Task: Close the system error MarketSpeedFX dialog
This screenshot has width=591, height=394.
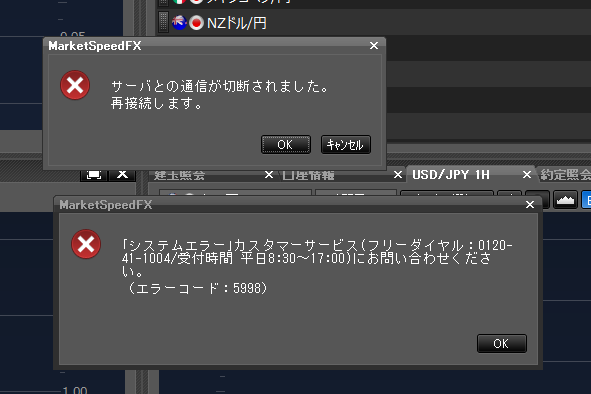Action: point(530,204)
